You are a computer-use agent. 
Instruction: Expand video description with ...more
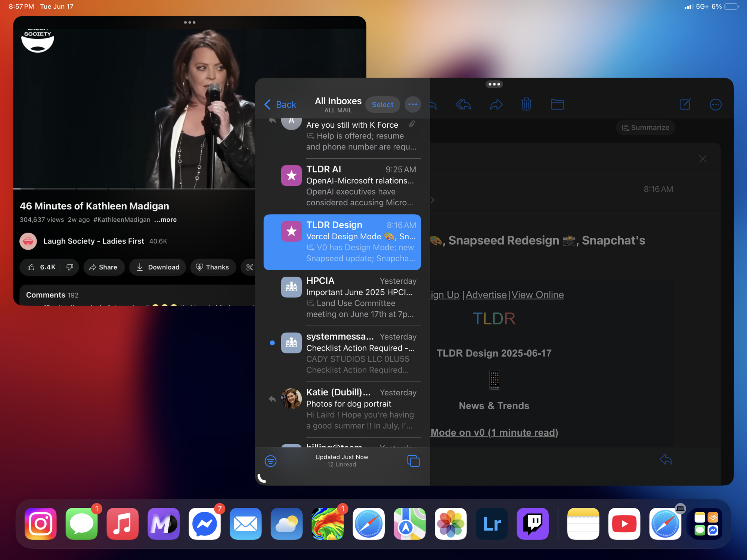[165, 220]
